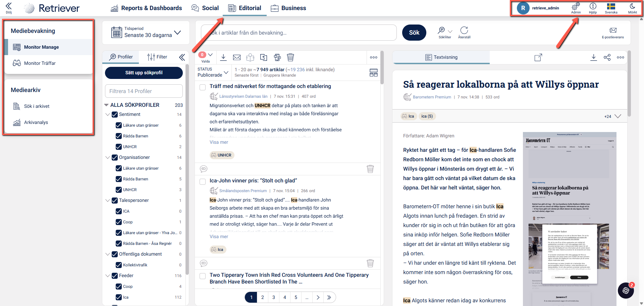The width and height of the screenshot is (644, 306).
Task: Uncheck the Kollektivtrafik profile
Action: coord(119,265)
